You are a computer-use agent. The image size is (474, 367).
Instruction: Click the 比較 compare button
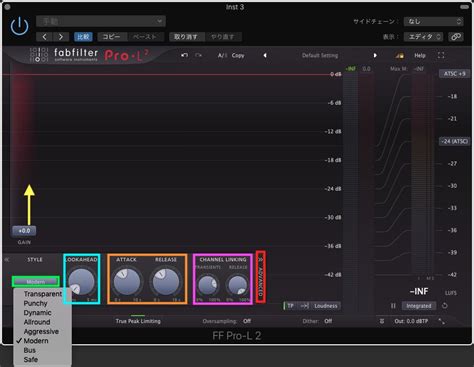click(83, 37)
